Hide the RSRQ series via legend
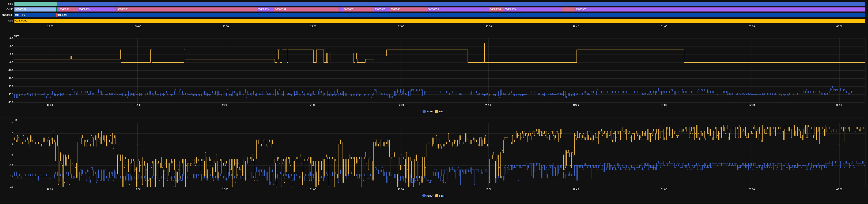 pyautogui.click(x=429, y=196)
